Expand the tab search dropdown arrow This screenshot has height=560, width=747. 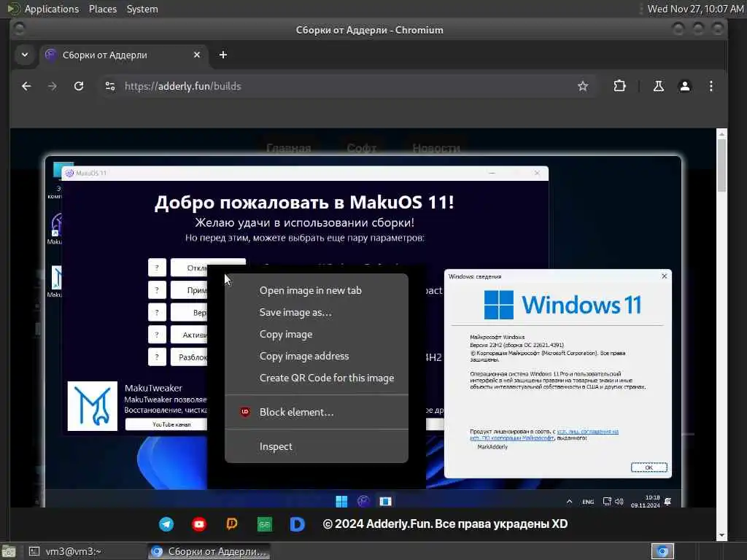click(25, 55)
